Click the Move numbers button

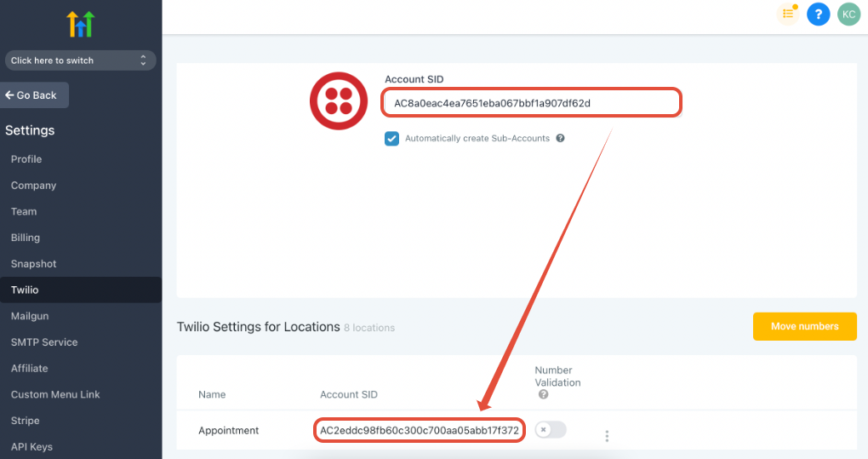click(804, 326)
